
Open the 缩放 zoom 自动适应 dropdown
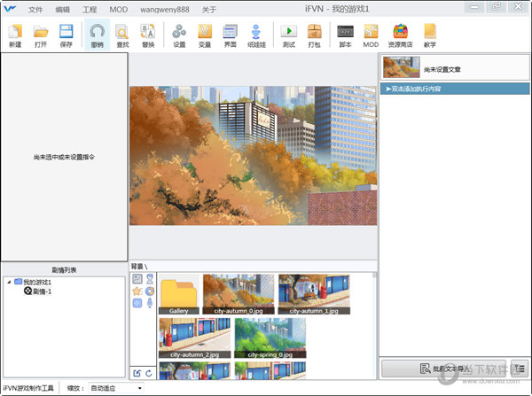click(116, 388)
